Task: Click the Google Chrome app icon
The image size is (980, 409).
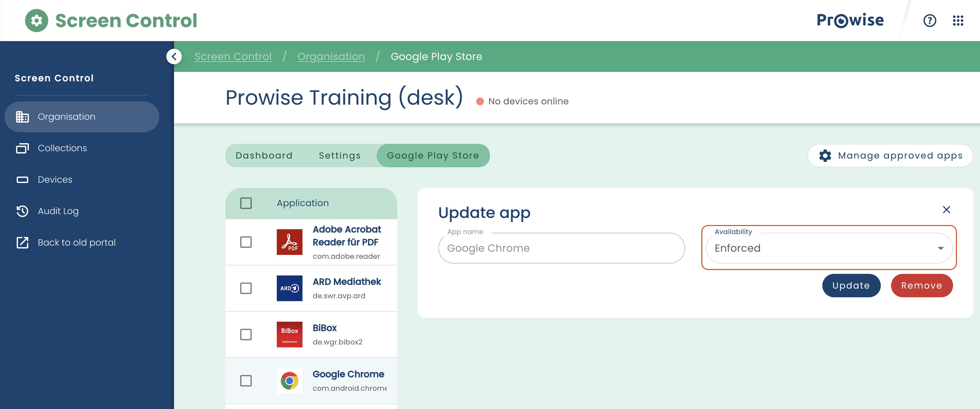Action: pos(289,380)
